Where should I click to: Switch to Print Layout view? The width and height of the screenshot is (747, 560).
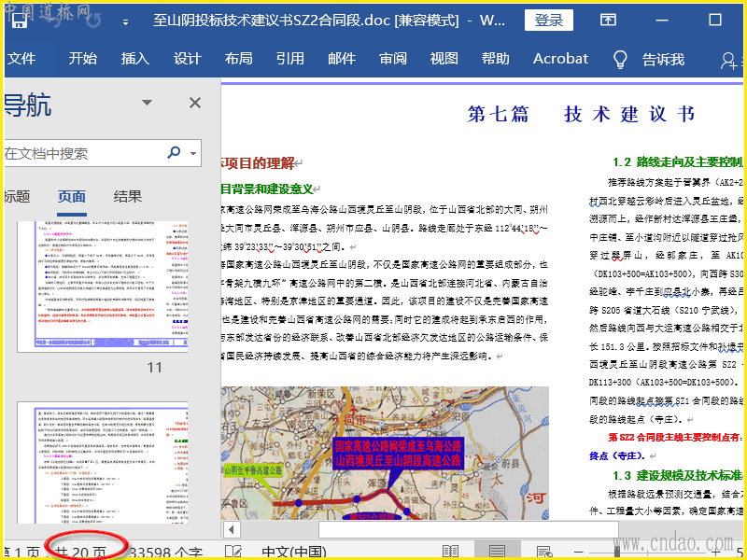(x=498, y=552)
